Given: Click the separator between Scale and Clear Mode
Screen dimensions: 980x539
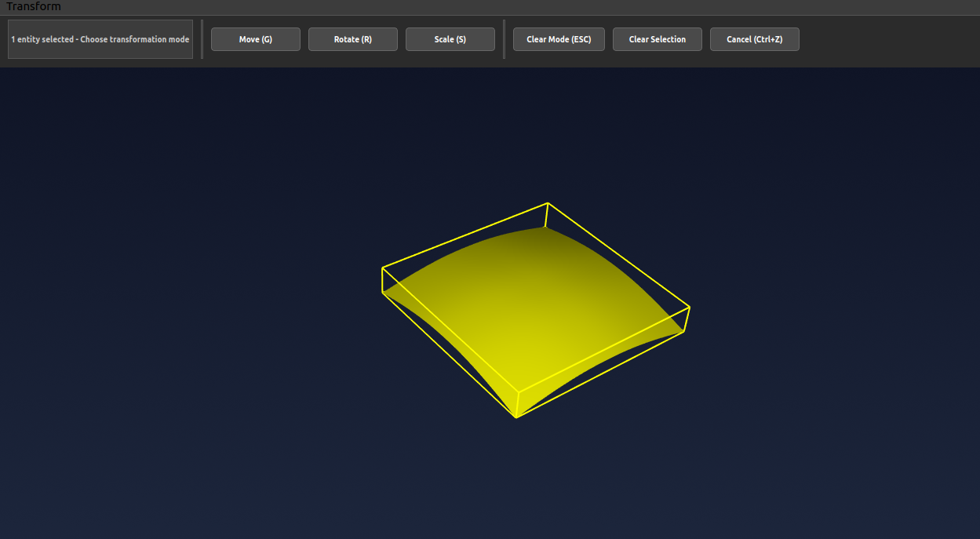Looking at the screenshot, I should [x=504, y=38].
